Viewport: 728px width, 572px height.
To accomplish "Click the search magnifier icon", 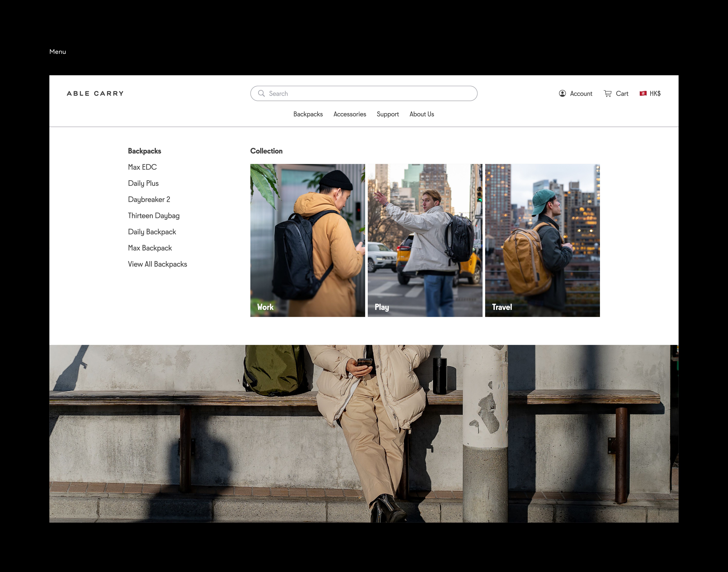I will [x=261, y=93].
